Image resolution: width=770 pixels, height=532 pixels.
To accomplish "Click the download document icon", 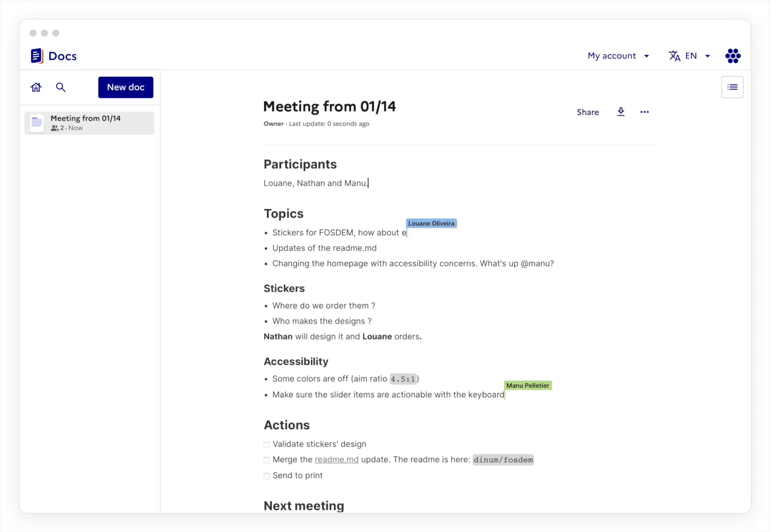I will (x=621, y=112).
